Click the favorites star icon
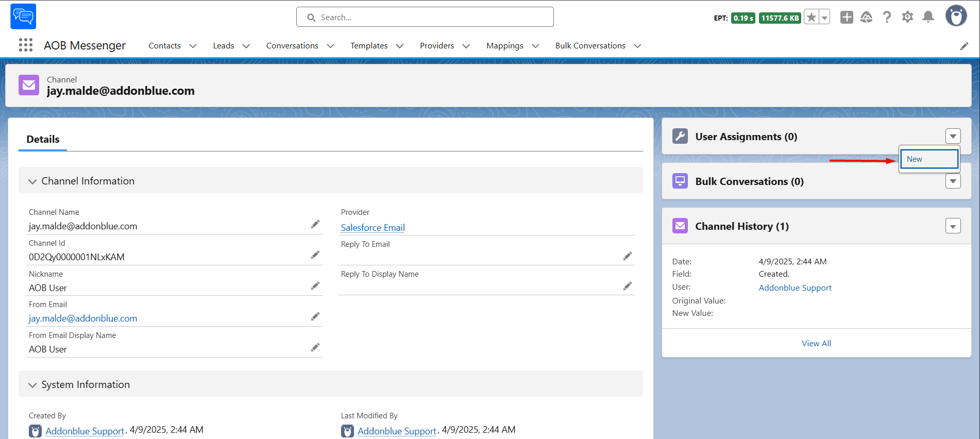Image resolution: width=980 pixels, height=439 pixels. 812,18
